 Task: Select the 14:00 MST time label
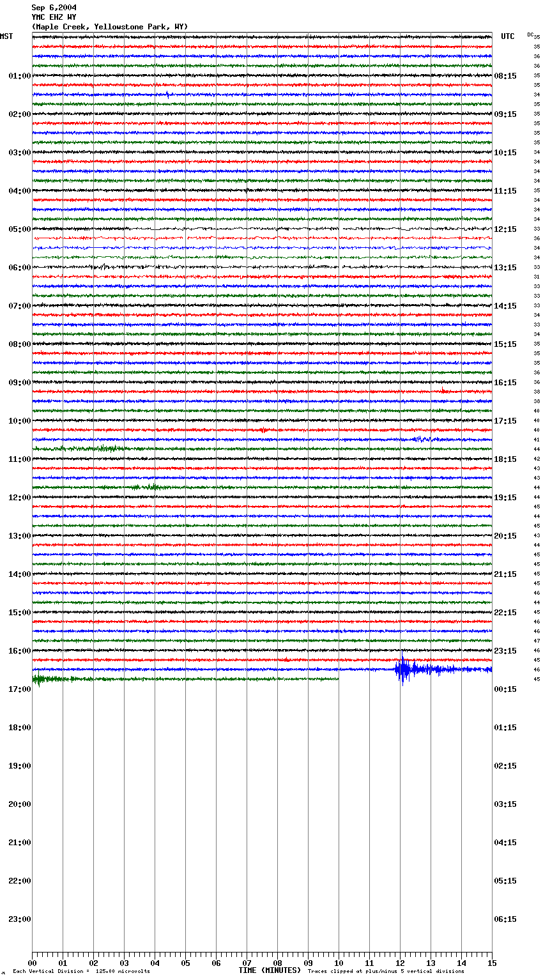20,574
